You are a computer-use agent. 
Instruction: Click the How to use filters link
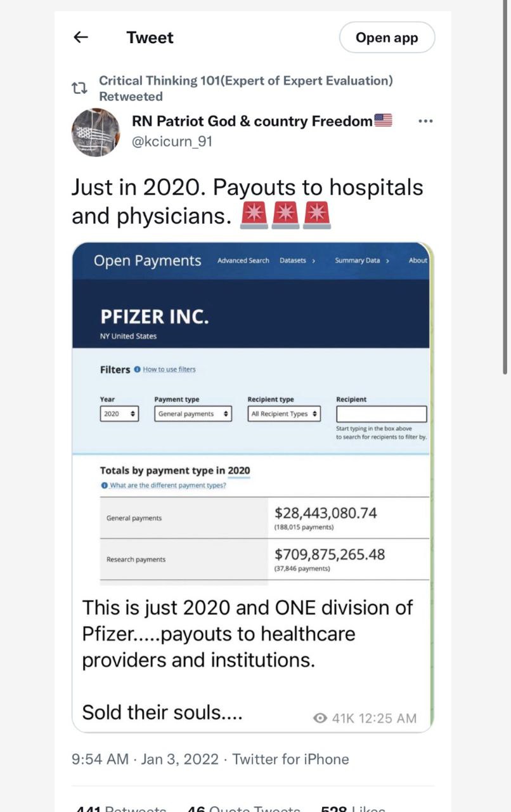[x=169, y=369]
